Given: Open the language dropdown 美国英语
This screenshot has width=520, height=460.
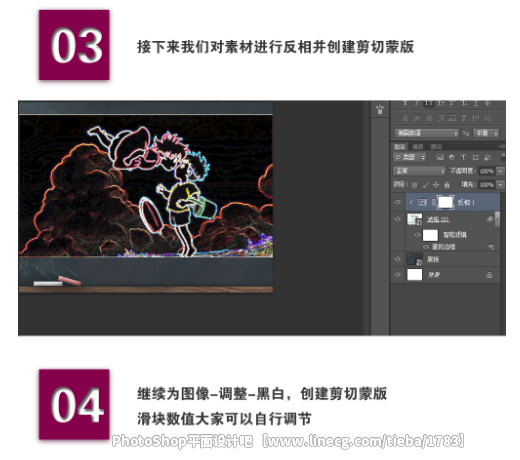Looking at the screenshot, I should [426, 133].
